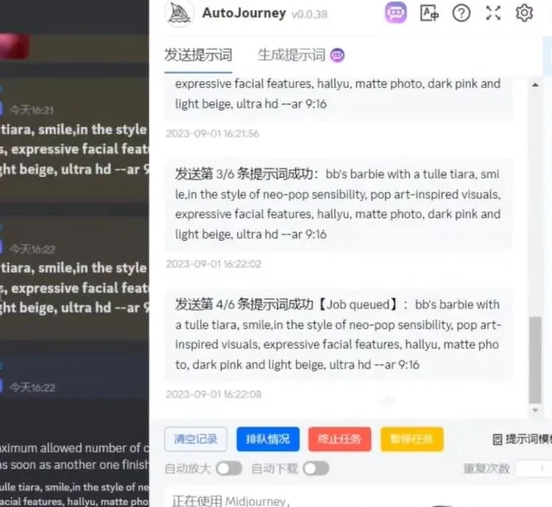Image resolution: width=552 pixels, height=507 pixels.
Task: Click the 清空记录 button
Action: [x=196, y=439]
